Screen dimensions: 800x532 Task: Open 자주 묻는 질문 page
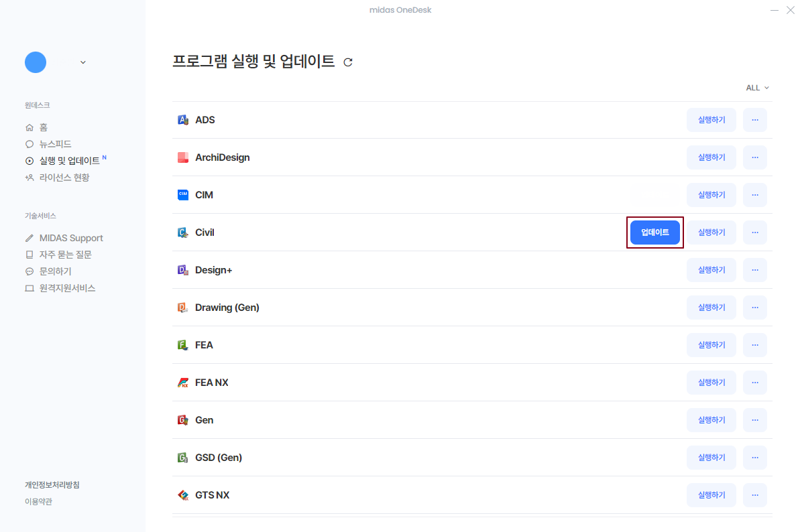pos(65,255)
